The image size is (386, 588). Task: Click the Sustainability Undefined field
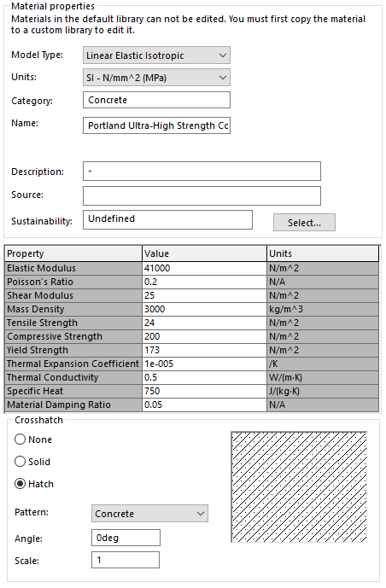click(167, 219)
